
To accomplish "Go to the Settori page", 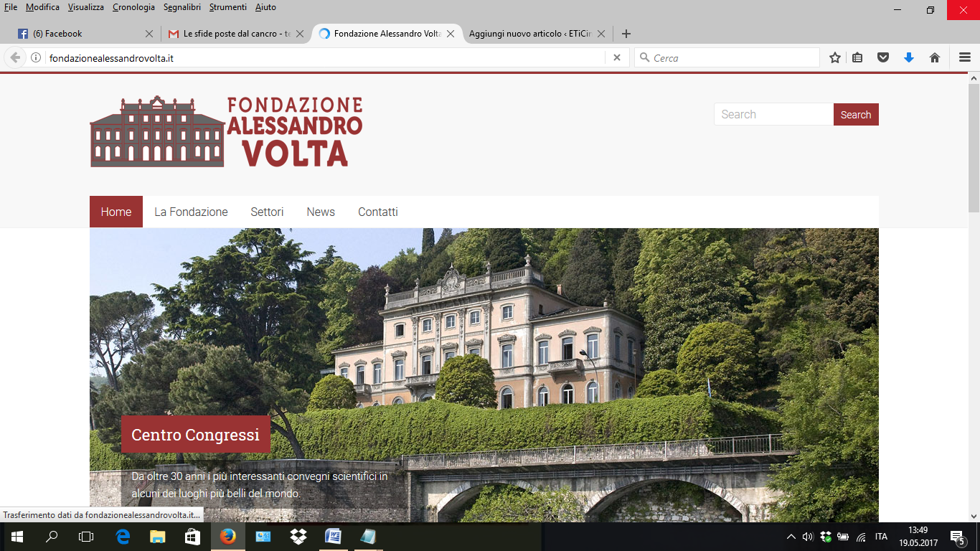I will coord(267,212).
